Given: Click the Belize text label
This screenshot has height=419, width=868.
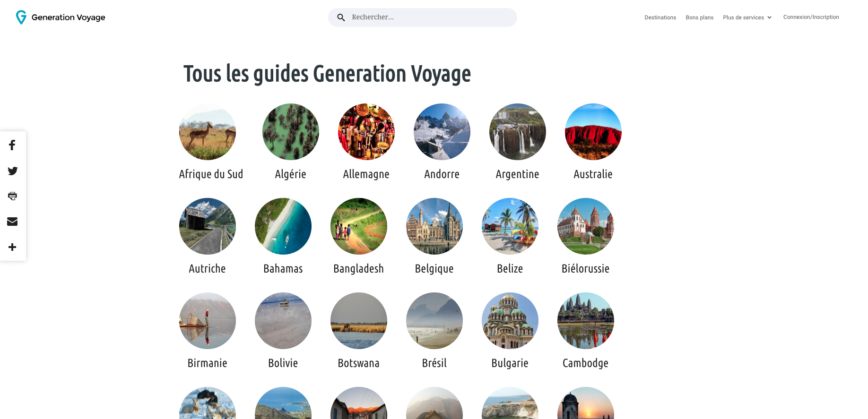Looking at the screenshot, I should pos(510,269).
